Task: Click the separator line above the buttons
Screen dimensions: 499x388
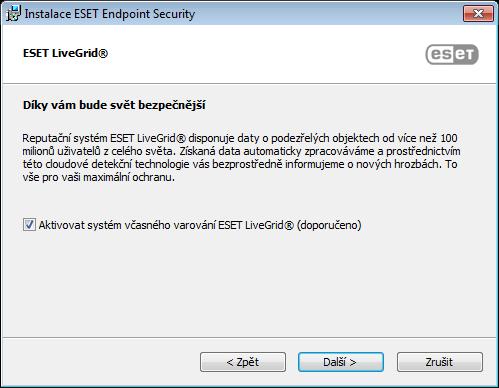Action: tap(249, 337)
